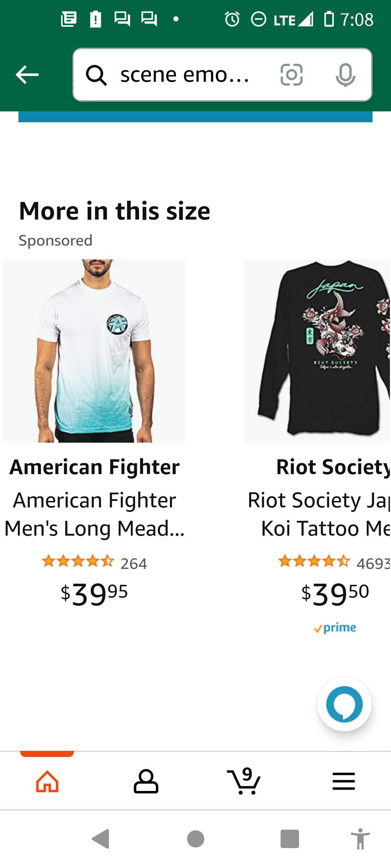Open American Fighter Men's Long Mead... title
The image size is (391, 868).
tap(94, 514)
